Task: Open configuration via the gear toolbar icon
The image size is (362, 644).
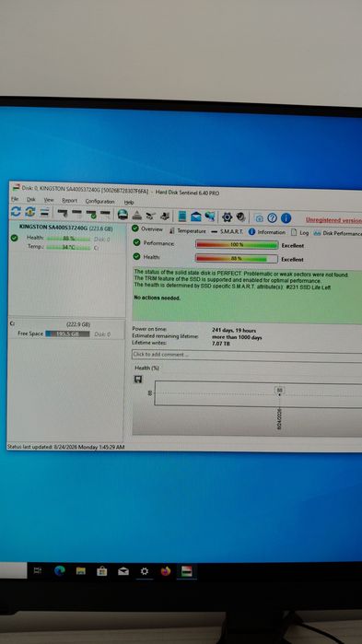Action: (227, 217)
